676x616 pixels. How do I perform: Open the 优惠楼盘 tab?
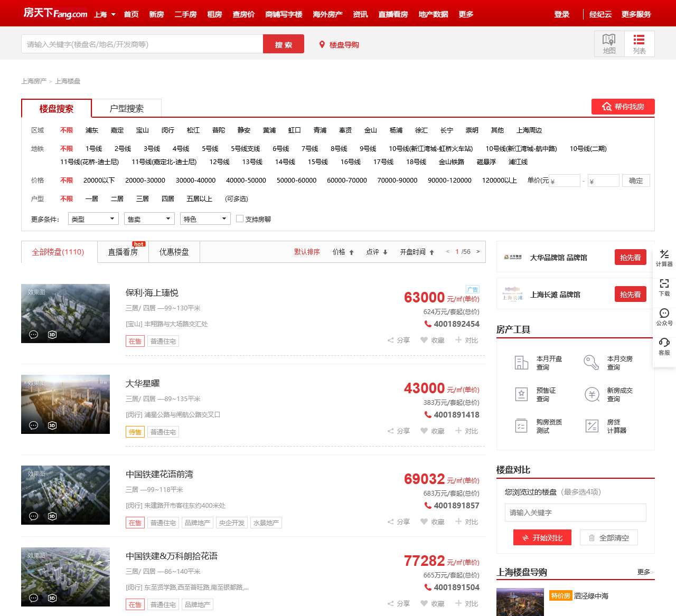coord(174,252)
